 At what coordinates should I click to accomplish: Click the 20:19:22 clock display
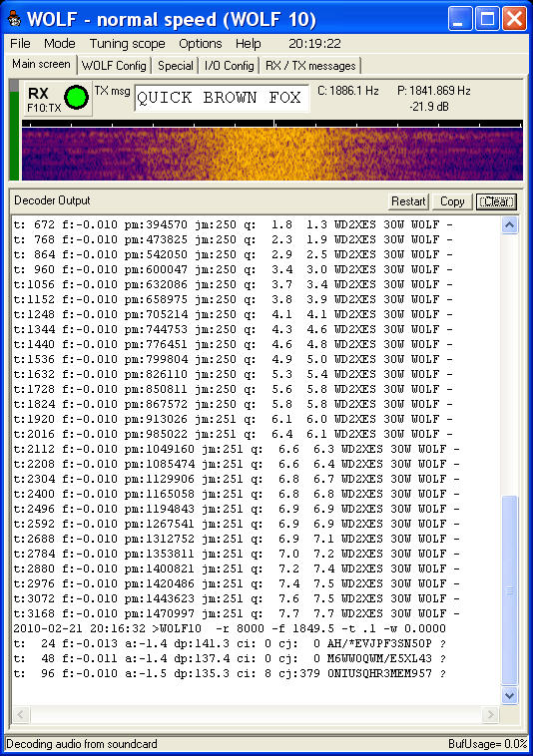point(314,44)
